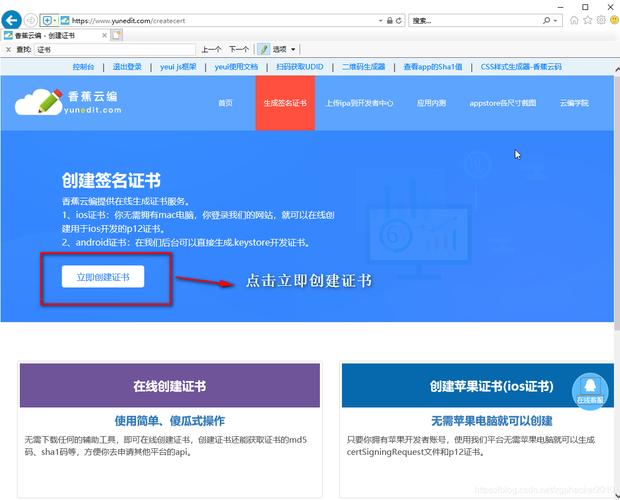Click the yunedit.com cloud pencil logo
Viewport: 620px width, 500px height.
point(68,102)
